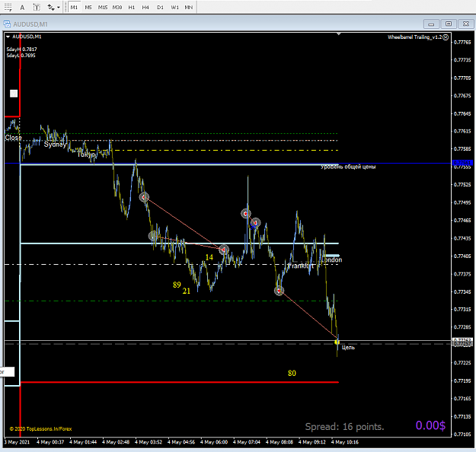Click the triangle beside AUDUSD,M1 inside the chart
This screenshot has height=452, width=476.
(8, 37)
